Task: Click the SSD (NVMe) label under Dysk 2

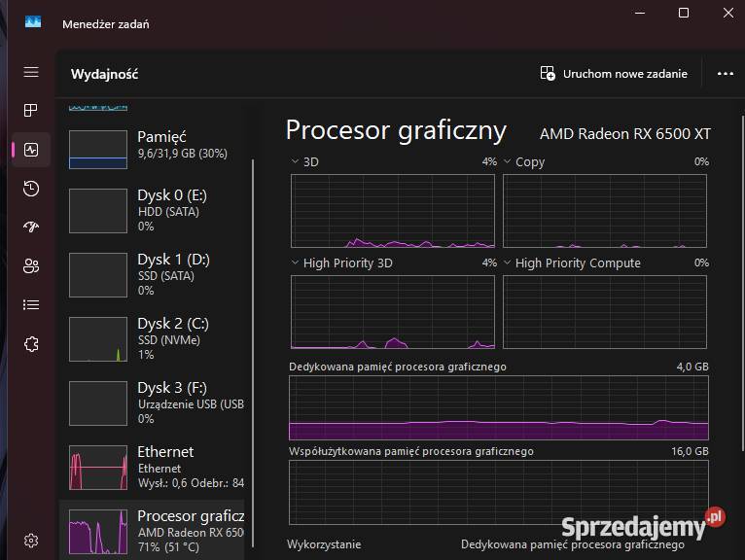Action: 169,340
